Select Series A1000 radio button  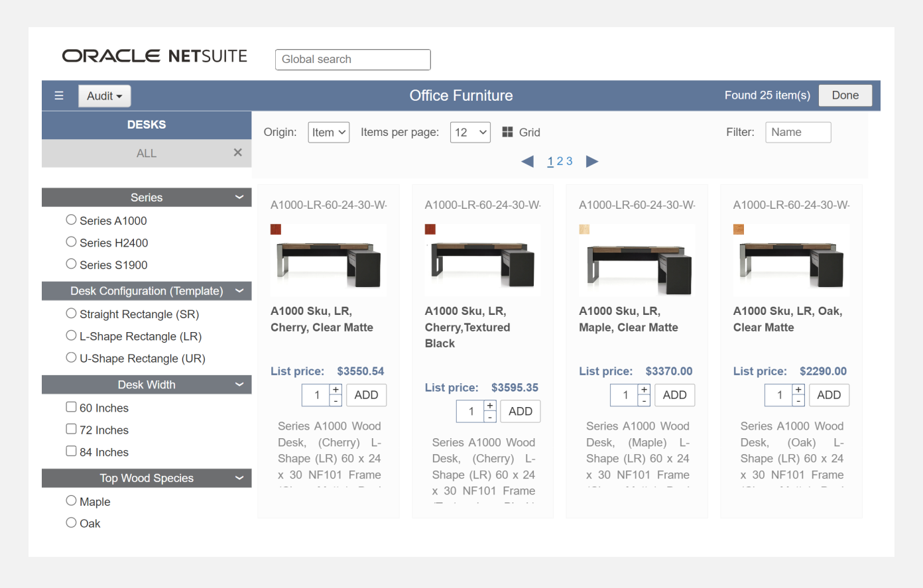pos(71,220)
